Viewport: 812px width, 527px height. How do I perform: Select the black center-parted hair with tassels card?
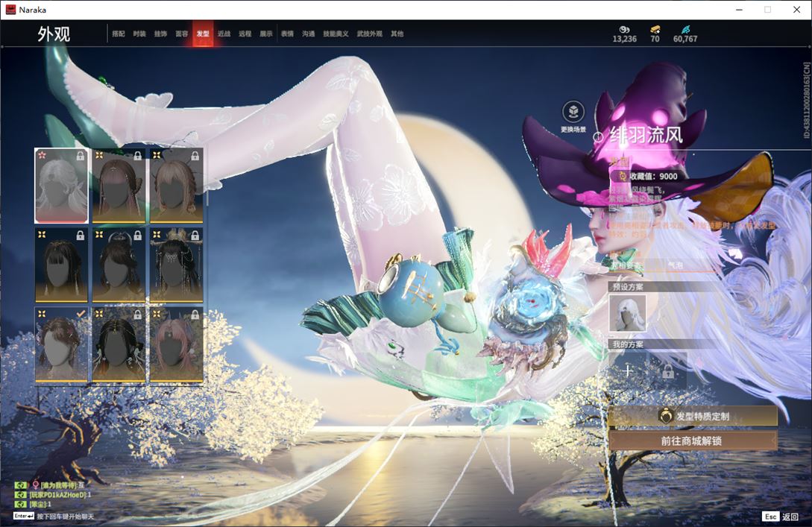pyautogui.click(x=119, y=345)
